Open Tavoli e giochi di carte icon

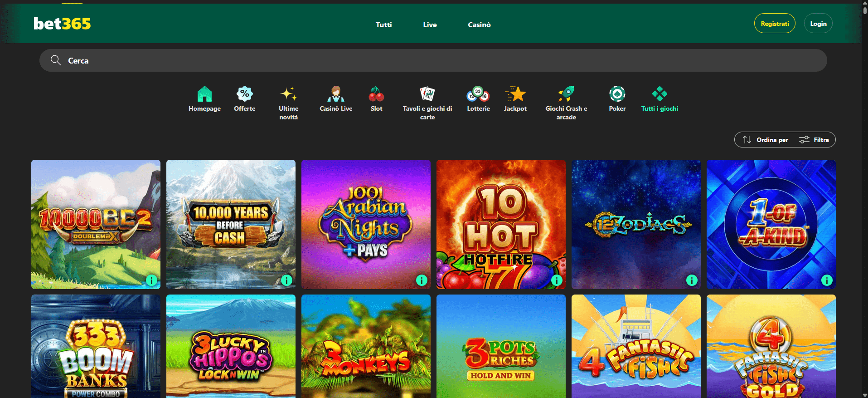[427, 94]
